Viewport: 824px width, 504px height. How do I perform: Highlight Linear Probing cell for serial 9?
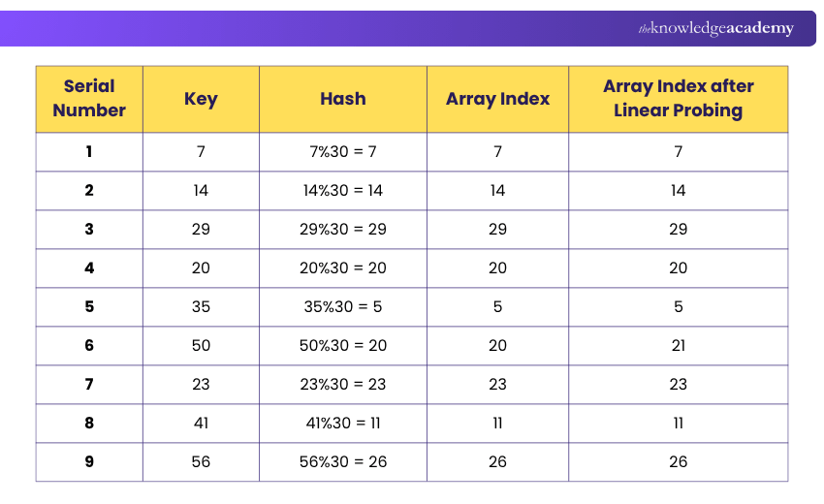click(678, 462)
